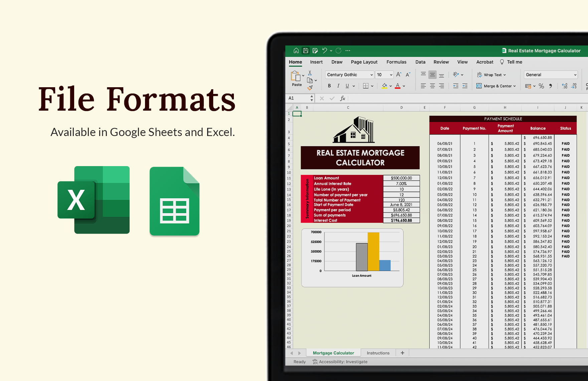Open the font size dropdown
The height and width of the screenshot is (381, 588).
[384, 74]
